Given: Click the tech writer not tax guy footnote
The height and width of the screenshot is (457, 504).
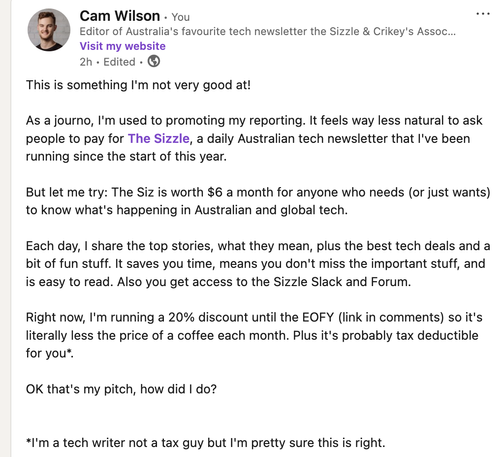Looking at the screenshot, I should (206, 443).
